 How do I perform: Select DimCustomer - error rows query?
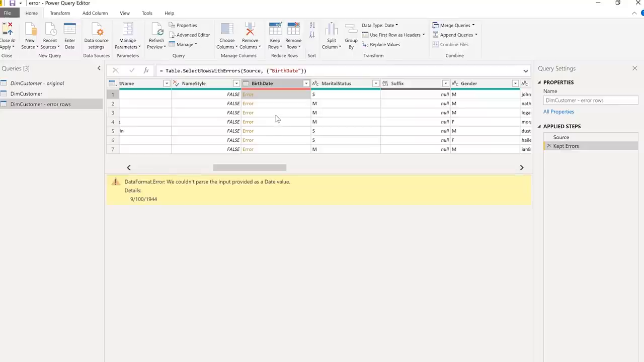click(51, 104)
